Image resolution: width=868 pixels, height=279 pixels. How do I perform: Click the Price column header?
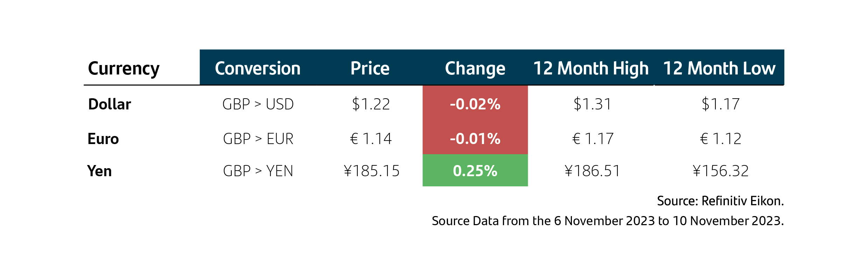point(370,68)
